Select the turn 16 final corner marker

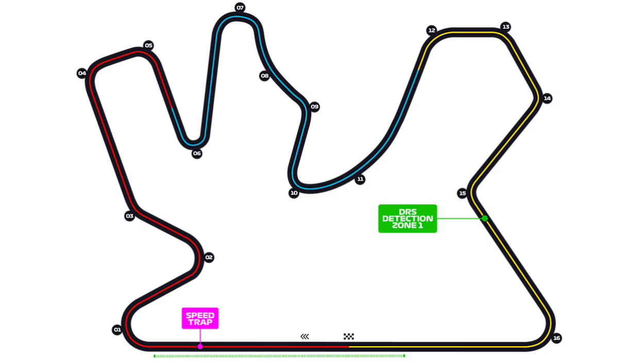coord(556,338)
